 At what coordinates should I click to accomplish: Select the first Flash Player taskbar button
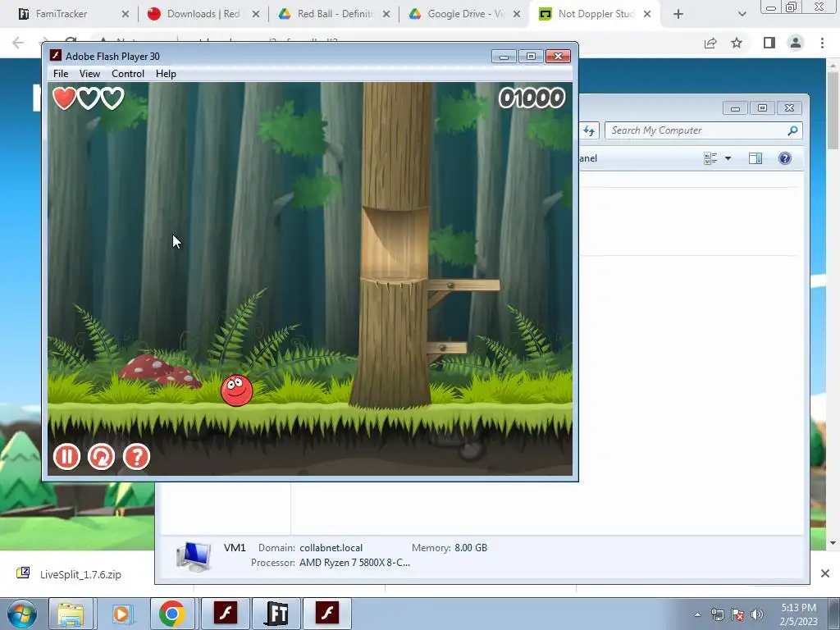pos(226,614)
